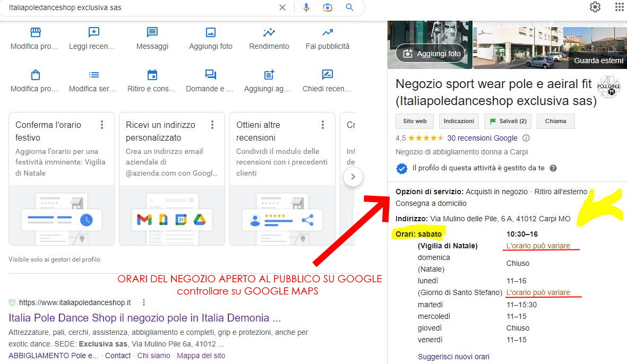Expand menu on Ottieni altre recensioni card
The image size is (627, 364).
pos(323,125)
